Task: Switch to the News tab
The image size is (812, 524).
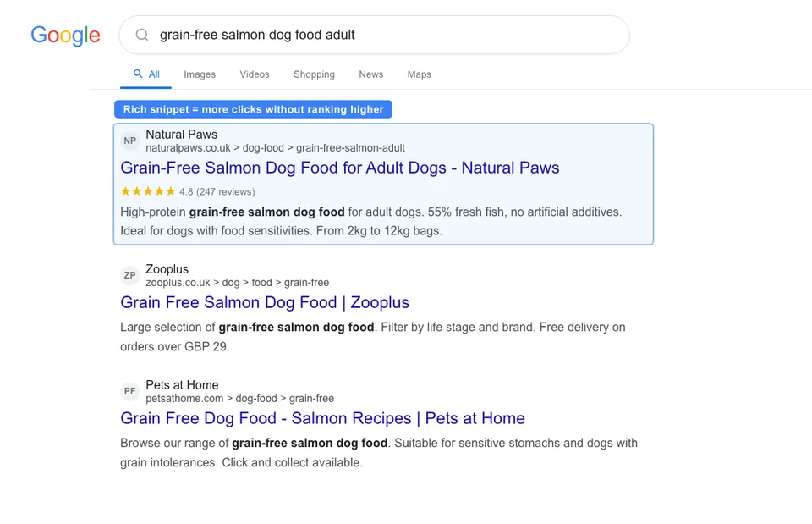Action: click(x=370, y=74)
